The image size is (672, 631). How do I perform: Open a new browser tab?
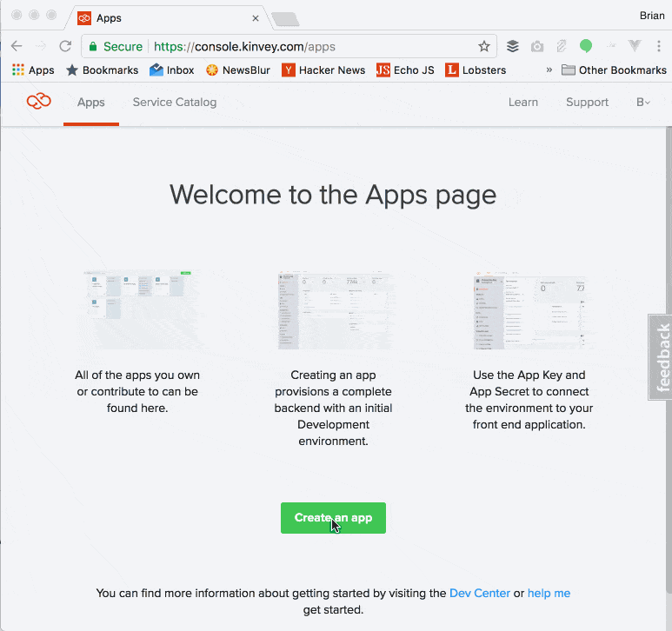285,19
